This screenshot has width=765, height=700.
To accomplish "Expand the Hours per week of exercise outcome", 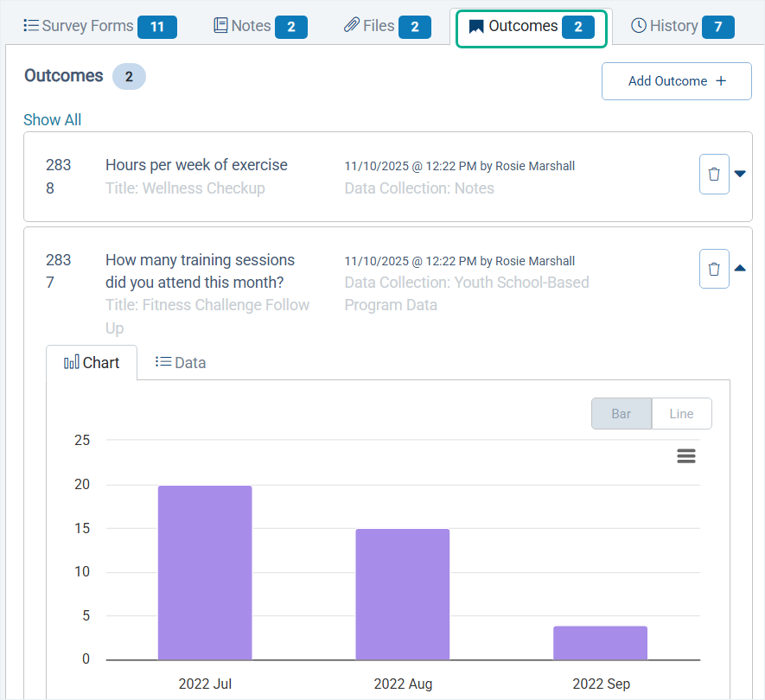I will (740, 174).
